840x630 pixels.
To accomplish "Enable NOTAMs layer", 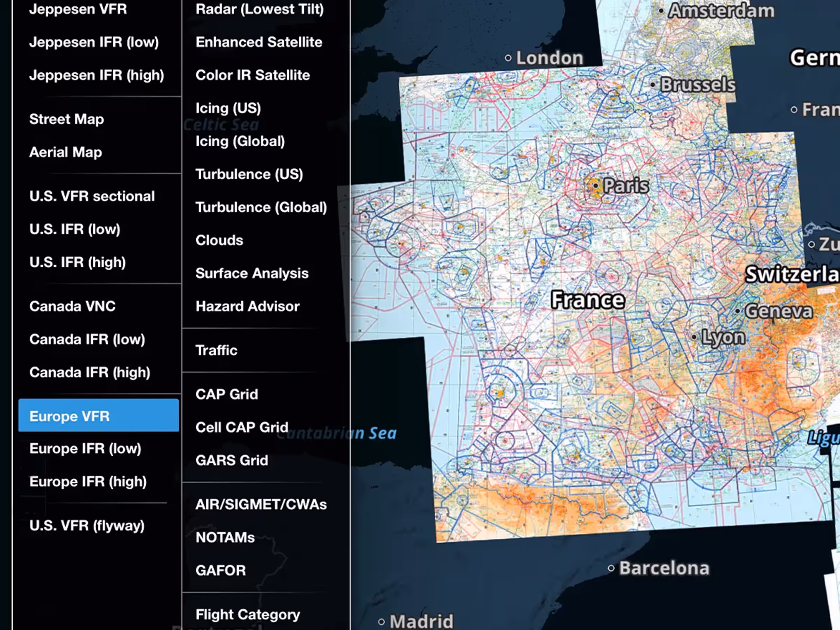I will [225, 537].
